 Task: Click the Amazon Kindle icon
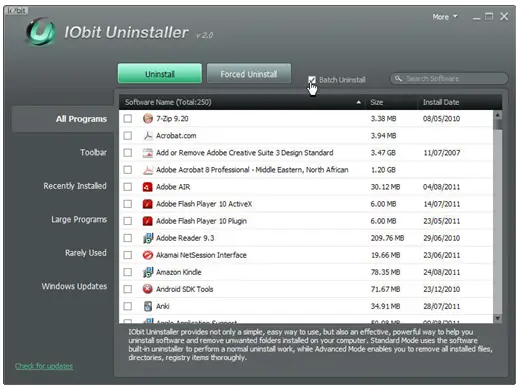(148, 272)
